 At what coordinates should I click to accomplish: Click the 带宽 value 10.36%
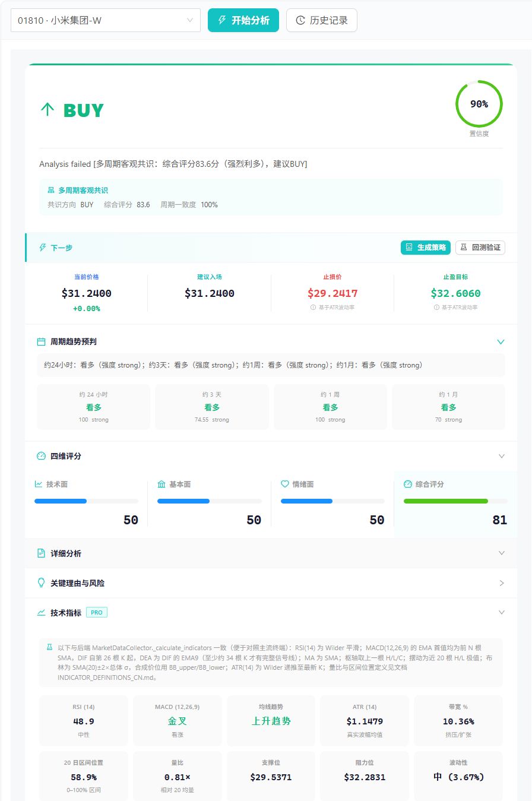tap(458, 721)
